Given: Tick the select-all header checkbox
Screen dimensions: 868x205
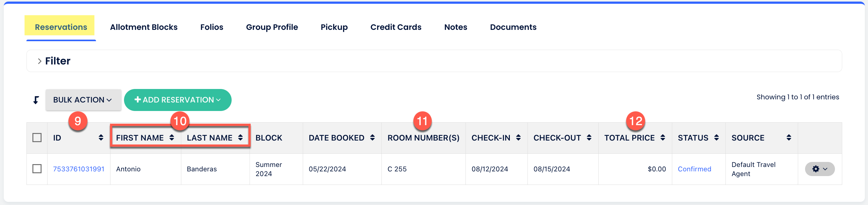Looking at the screenshot, I should pos(37,138).
